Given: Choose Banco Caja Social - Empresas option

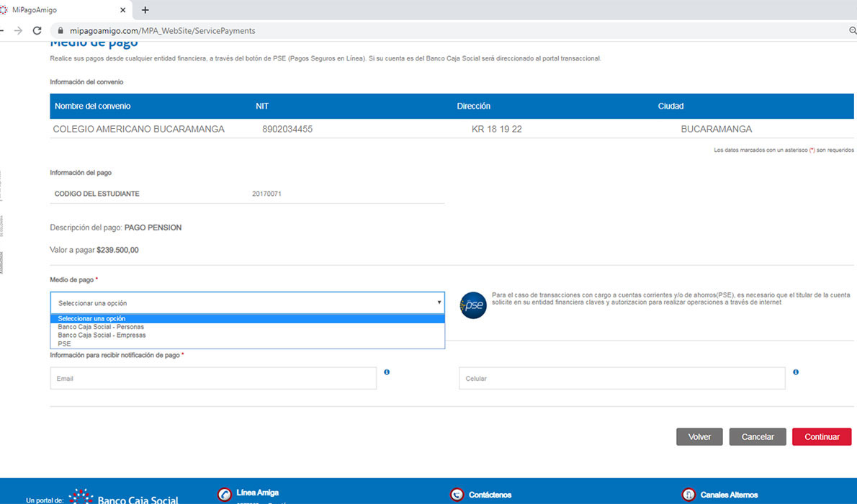Looking at the screenshot, I should point(102,336).
